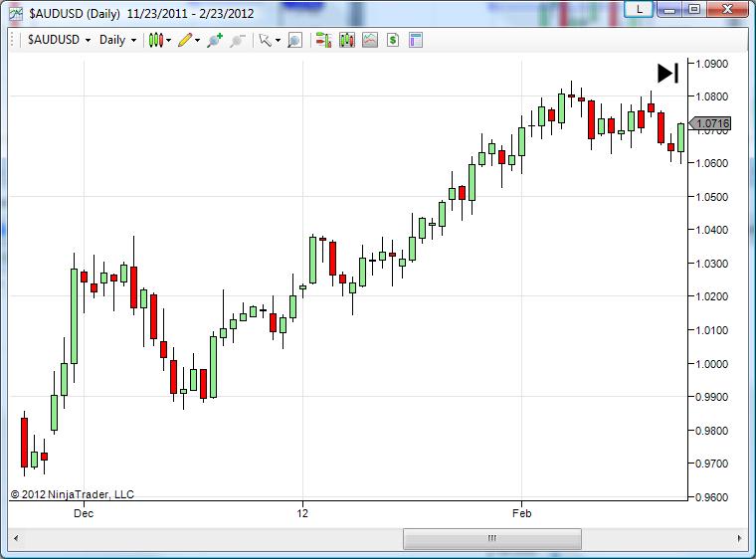Image resolution: width=756 pixels, height=559 pixels.
Task: Click the Feb date axis label
Action: (x=521, y=513)
